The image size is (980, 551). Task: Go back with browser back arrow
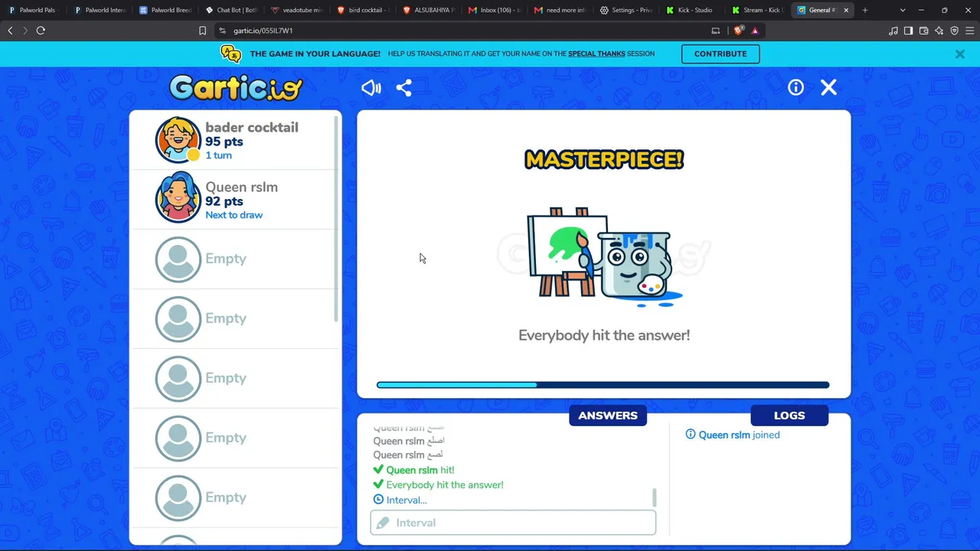tap(10, 31)
